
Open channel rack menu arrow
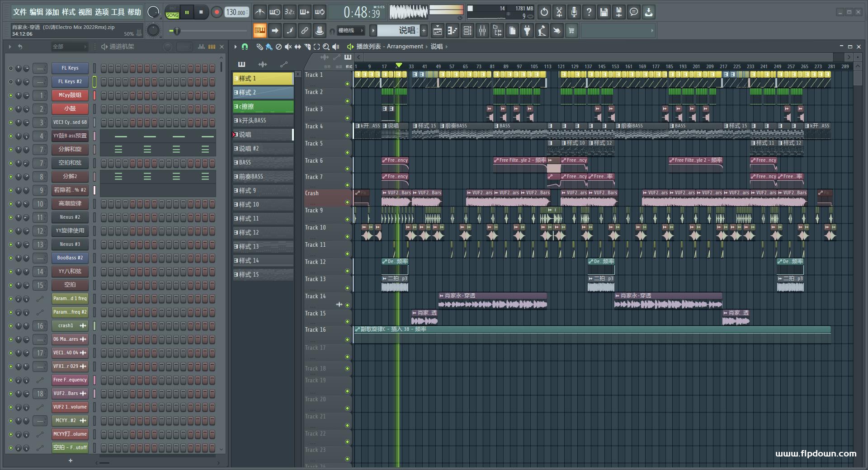coord(10,47)
